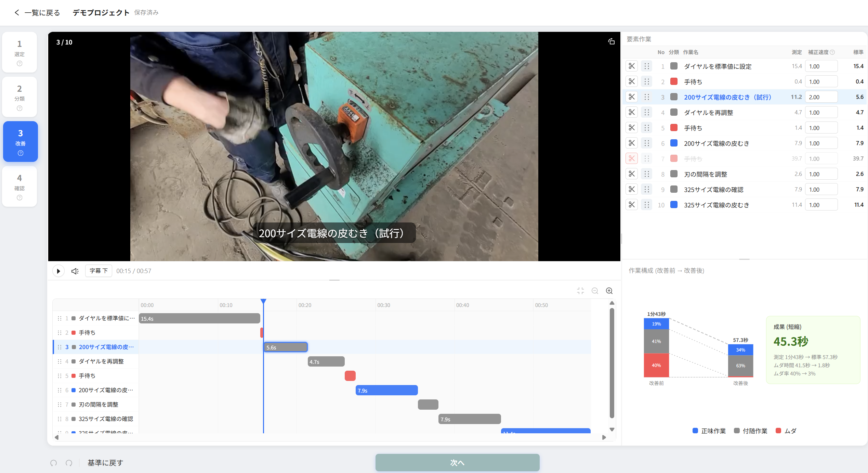This screenshot has height=473, width=868.
Task: Click scissors for row 6 200サイズ電線の皮むき
Action: 632,143
